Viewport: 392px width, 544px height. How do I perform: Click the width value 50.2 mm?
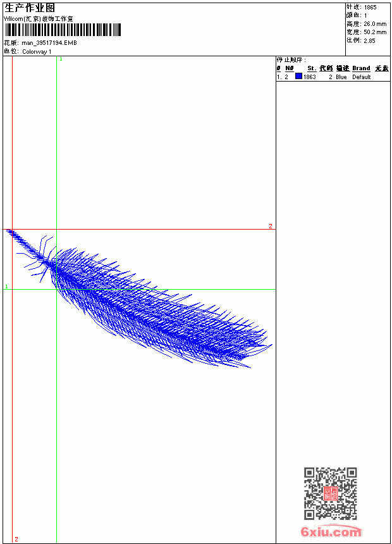(x=375, y=32)
